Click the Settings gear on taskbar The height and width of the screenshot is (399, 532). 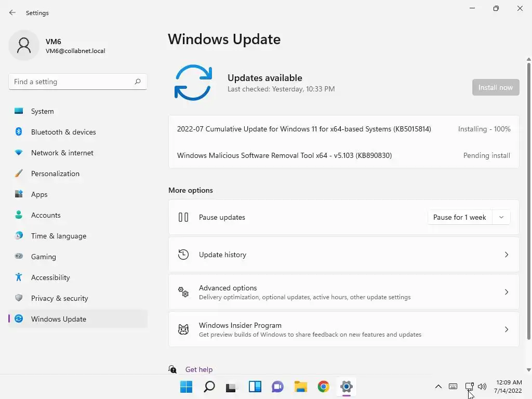coord(346,387)
